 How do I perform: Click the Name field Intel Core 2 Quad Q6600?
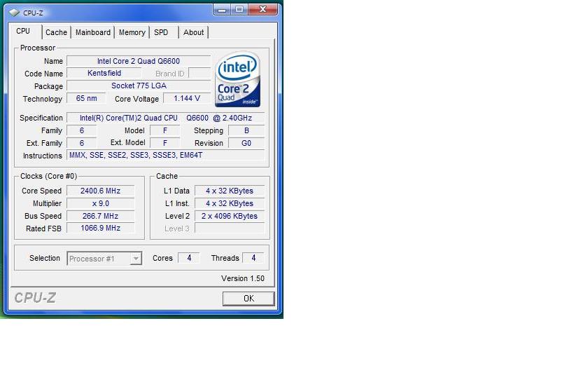click(139, 61)
